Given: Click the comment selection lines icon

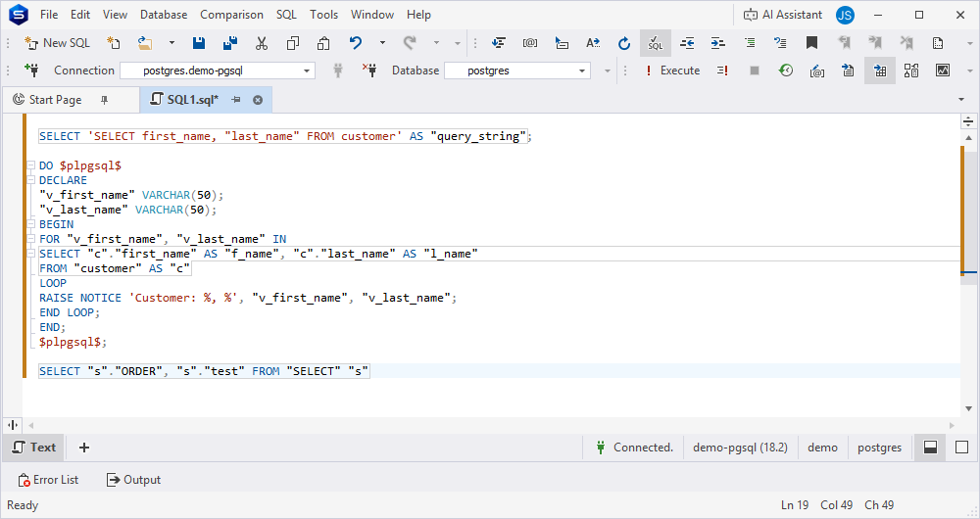Looking at the screenshot, I should 750,43.
